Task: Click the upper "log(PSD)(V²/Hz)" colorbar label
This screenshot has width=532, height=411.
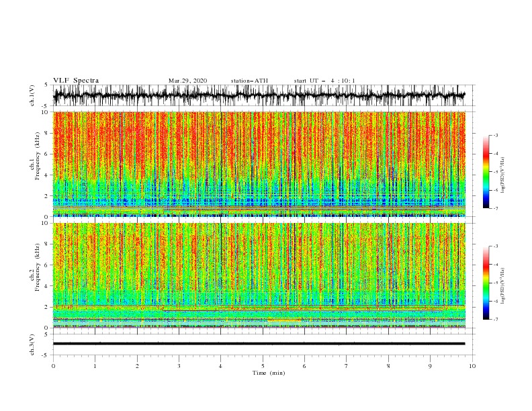Action: click(503, 176)
